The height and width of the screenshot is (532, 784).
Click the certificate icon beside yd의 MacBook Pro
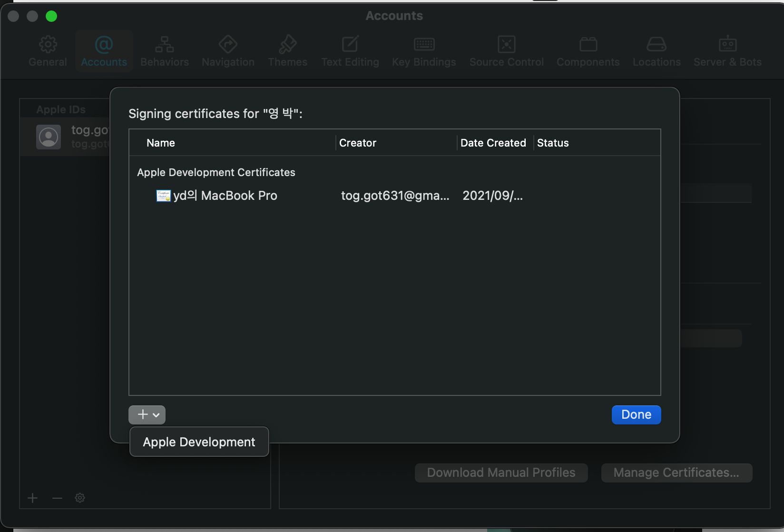[163, 196]
